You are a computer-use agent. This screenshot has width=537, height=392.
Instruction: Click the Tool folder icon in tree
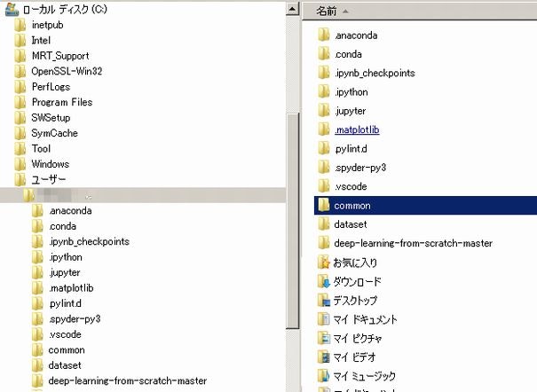20,149
